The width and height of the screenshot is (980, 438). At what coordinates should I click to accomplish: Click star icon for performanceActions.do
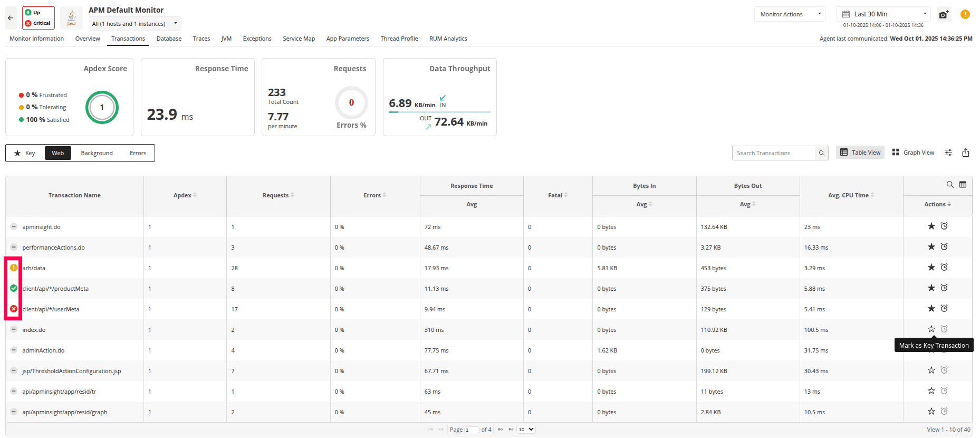coord(931,247)
